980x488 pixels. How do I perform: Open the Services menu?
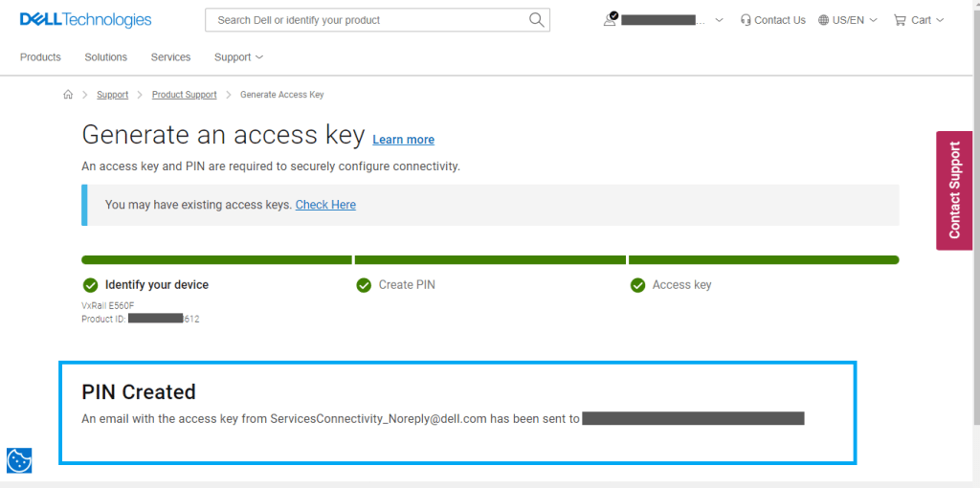170,57
